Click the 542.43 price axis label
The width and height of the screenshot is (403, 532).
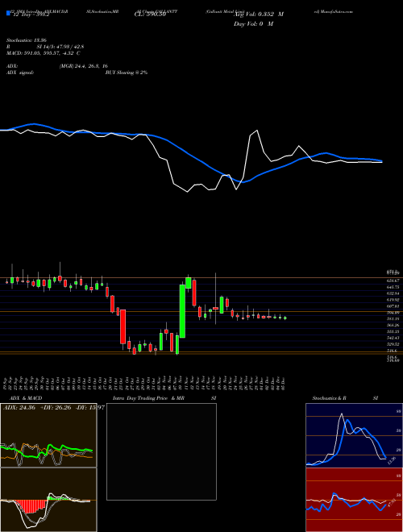click(x=393, y=338)
